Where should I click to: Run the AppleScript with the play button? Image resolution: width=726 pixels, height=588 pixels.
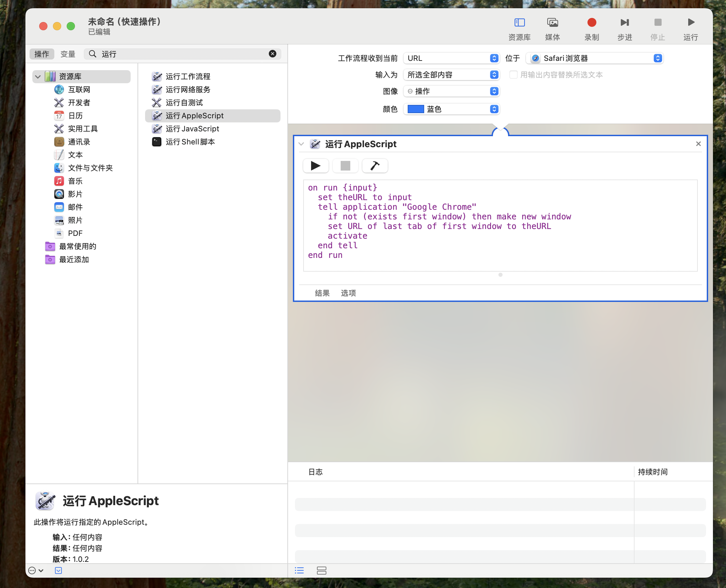click(316, 166)
